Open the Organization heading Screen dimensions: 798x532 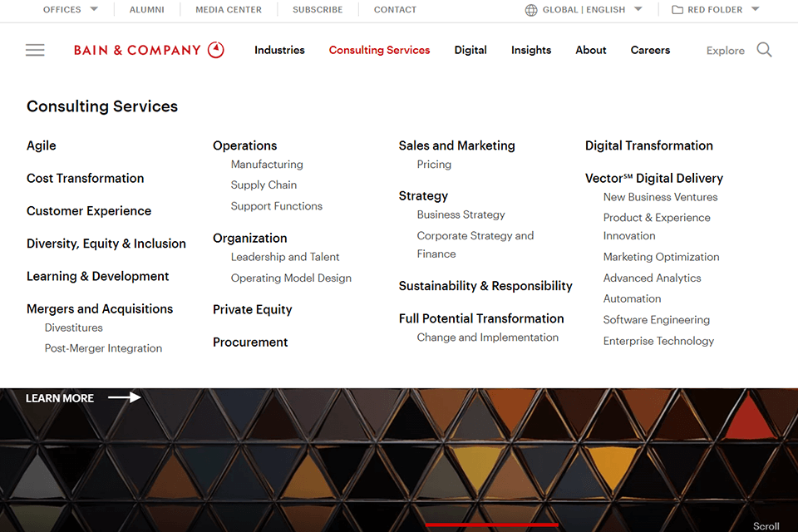point(250,239)
